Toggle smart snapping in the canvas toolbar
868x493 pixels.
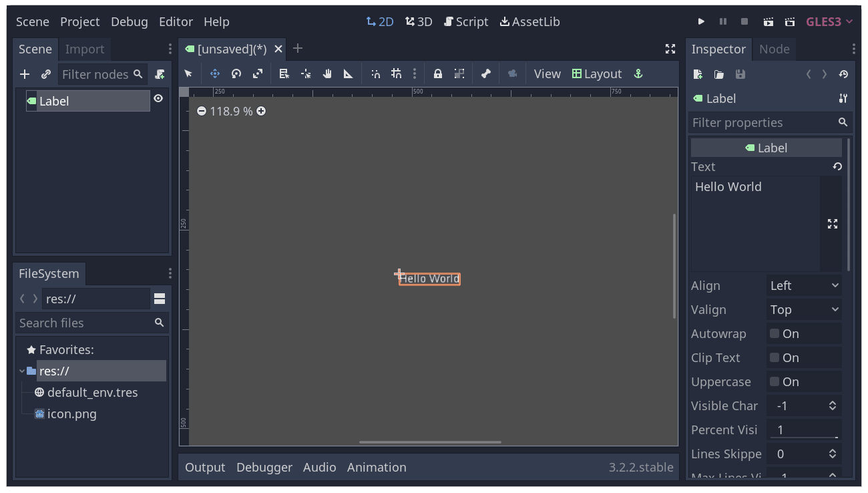click(375, 73)
